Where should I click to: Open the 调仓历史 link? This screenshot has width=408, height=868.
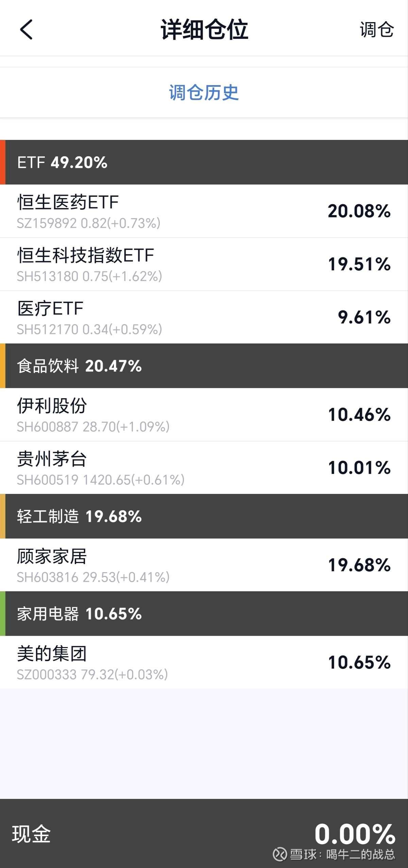tap(204, 93)
